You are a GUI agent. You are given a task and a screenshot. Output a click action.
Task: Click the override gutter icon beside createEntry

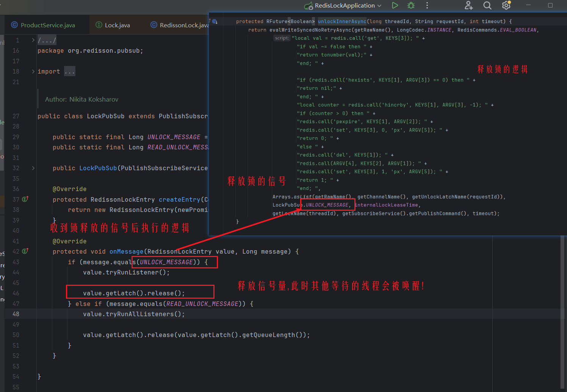[25, 199]
